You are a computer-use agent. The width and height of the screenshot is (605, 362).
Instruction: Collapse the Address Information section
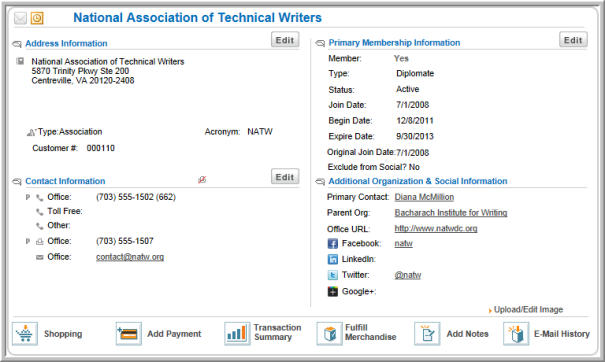click(17, 44)
